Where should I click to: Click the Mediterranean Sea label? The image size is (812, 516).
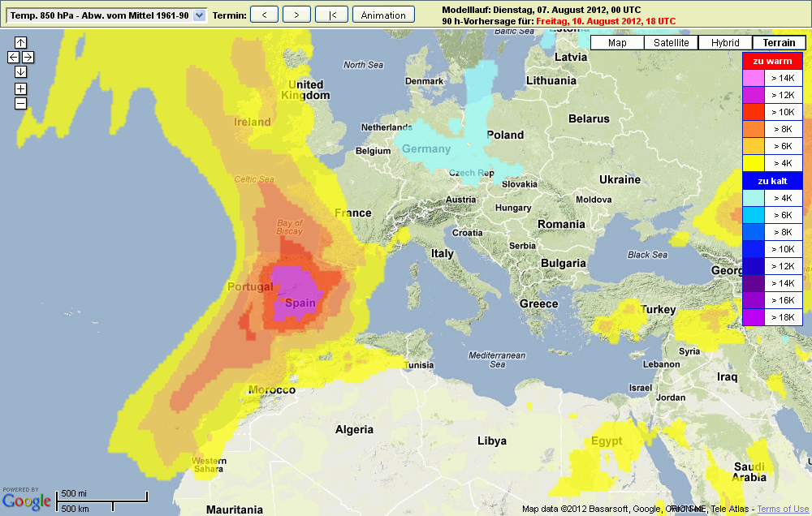click(497, 359)
